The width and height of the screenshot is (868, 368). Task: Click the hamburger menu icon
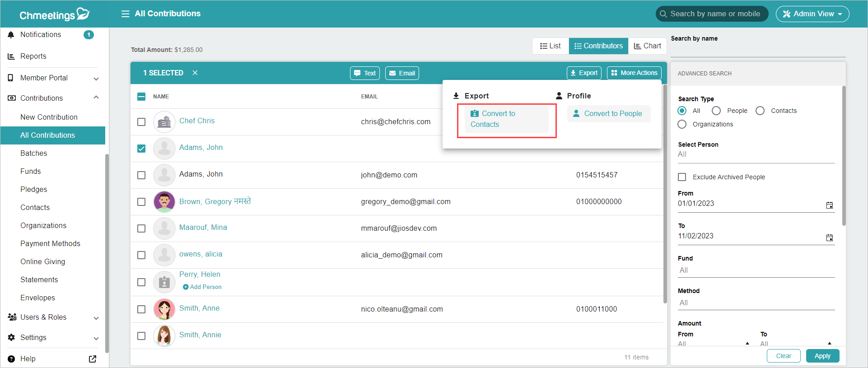tap(125, 14)
